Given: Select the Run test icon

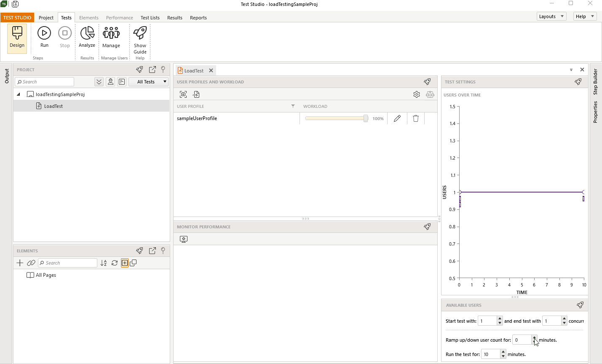Looking at the screenshot, I should (x=44, y=38).
